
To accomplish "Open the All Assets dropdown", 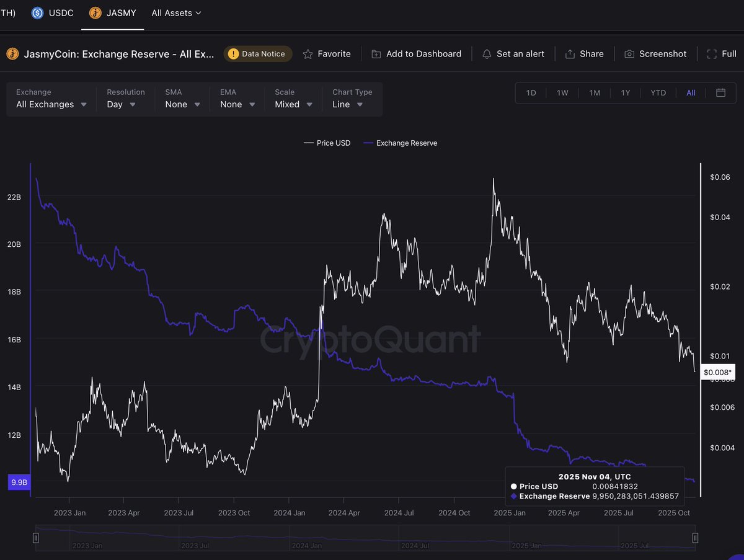I will 176,12.
